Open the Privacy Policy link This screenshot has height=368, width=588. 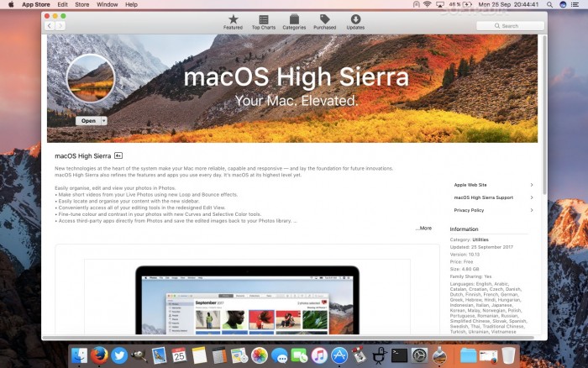(469, 210)
